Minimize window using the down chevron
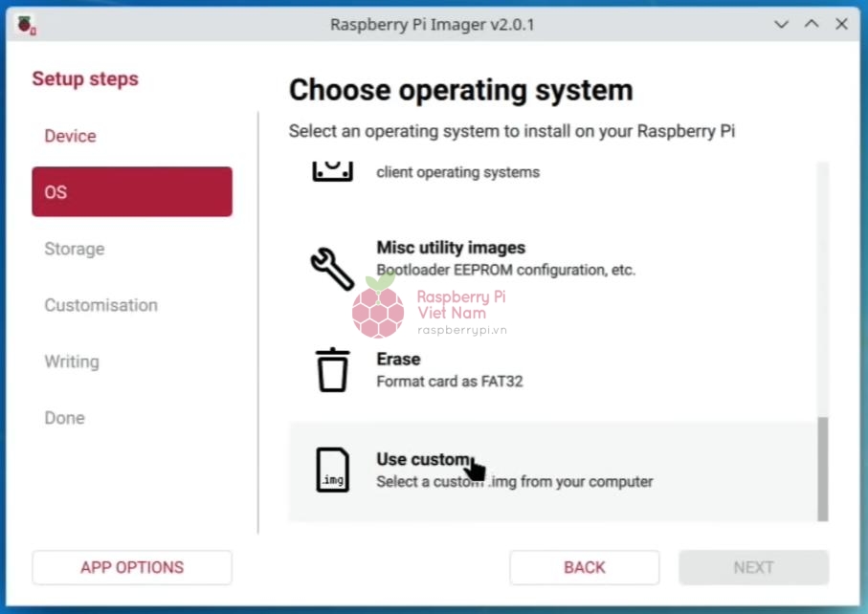 782,25
